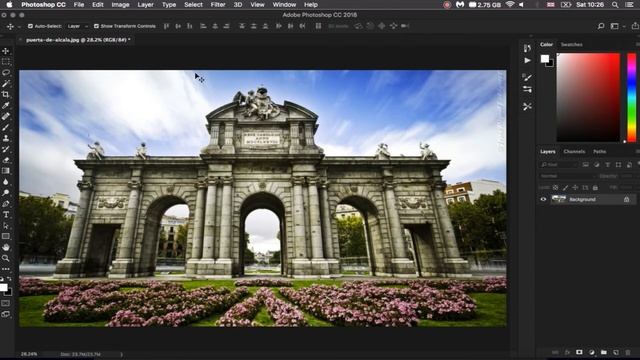Select the Blur tool
Screen dimensions: 640x360
(6, 182)
